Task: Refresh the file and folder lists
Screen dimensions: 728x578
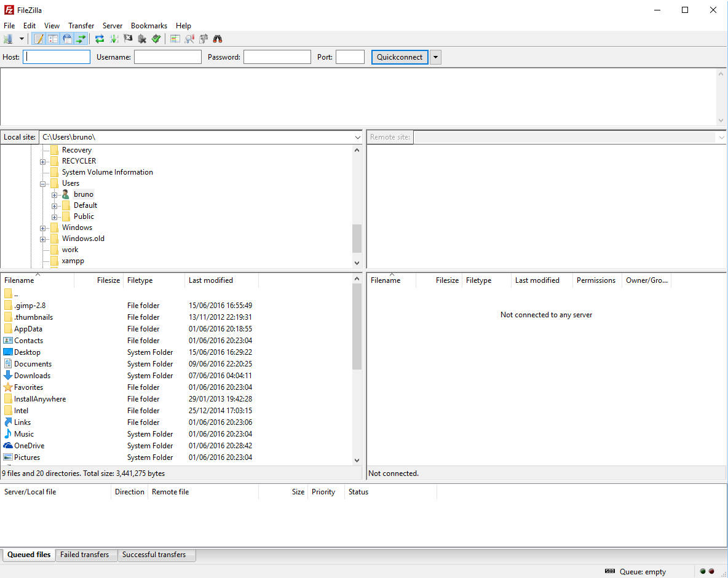Action: 100,39
